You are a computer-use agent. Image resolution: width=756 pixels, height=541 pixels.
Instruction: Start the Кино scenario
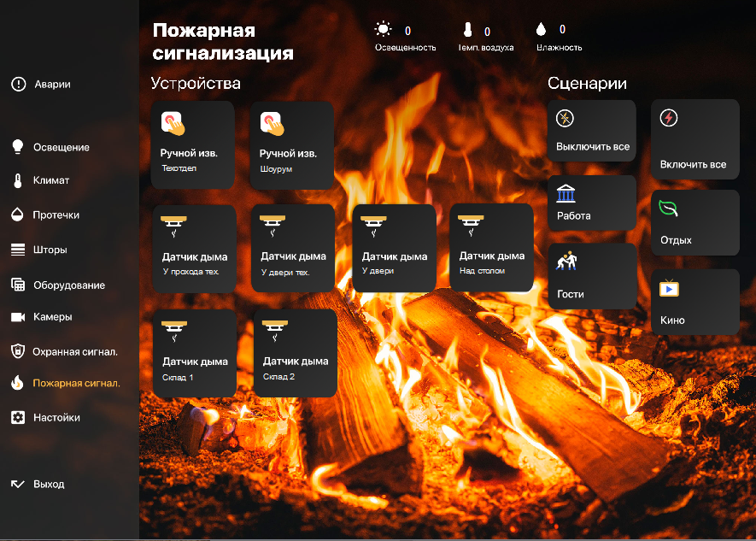click(x=694, y=302)
